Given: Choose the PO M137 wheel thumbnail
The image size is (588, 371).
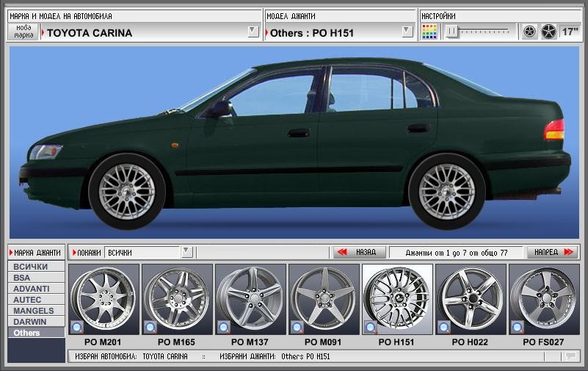Looking at the screenshot, I should pos(250,299).
